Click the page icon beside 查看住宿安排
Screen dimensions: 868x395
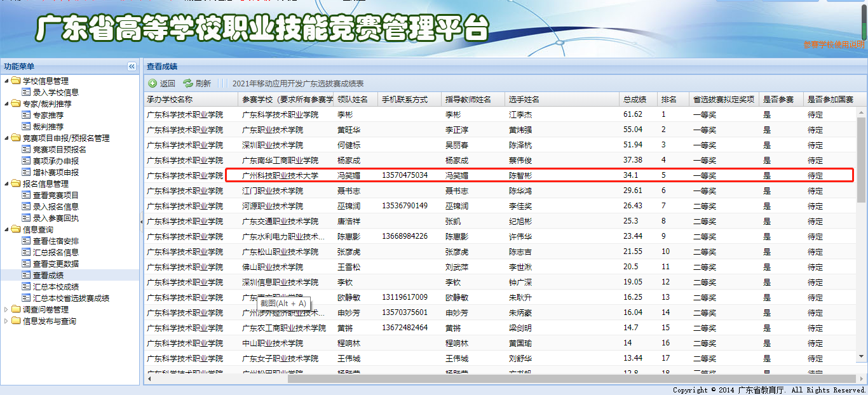click(26, 241)
